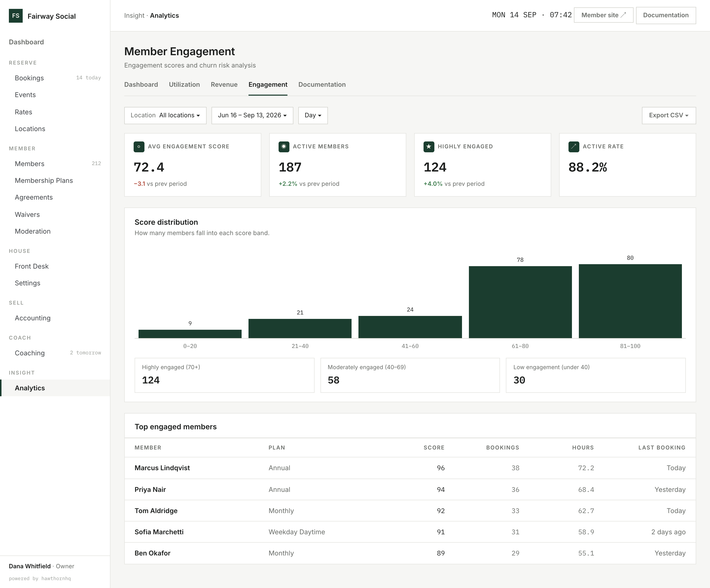This screenshot has height=588, width=710.
Task: Click the 0–20 score band bar
Action: [x=190, y=334]
